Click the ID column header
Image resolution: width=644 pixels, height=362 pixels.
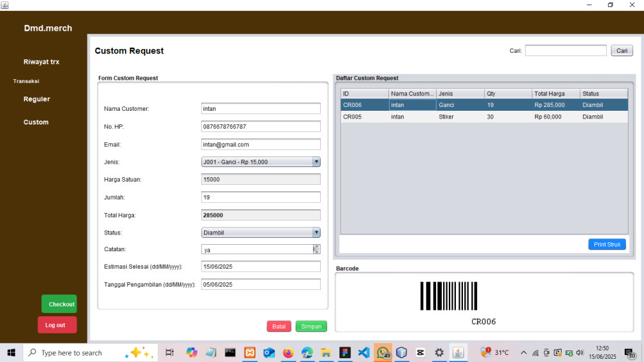[x=365, y=93]
